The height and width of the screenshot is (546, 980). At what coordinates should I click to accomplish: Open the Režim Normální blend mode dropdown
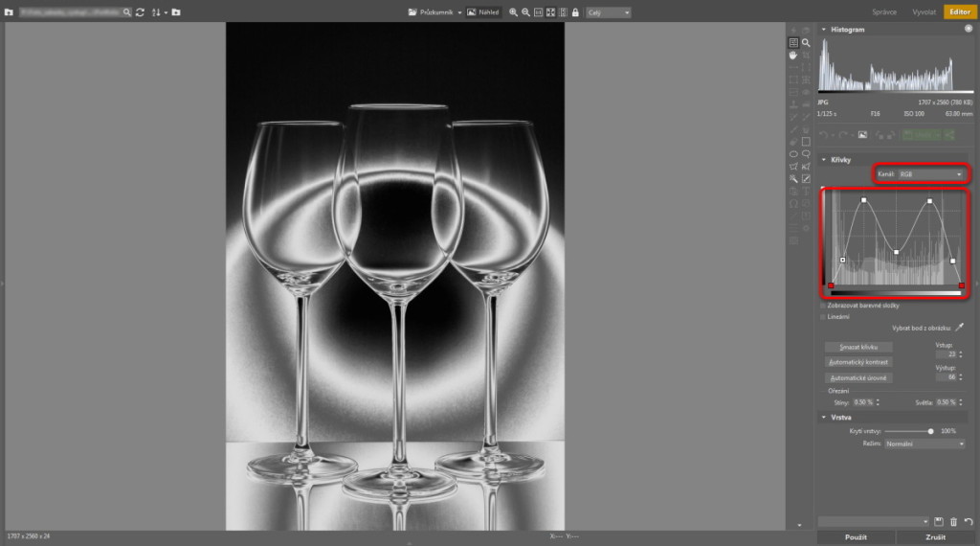(925, 444)
